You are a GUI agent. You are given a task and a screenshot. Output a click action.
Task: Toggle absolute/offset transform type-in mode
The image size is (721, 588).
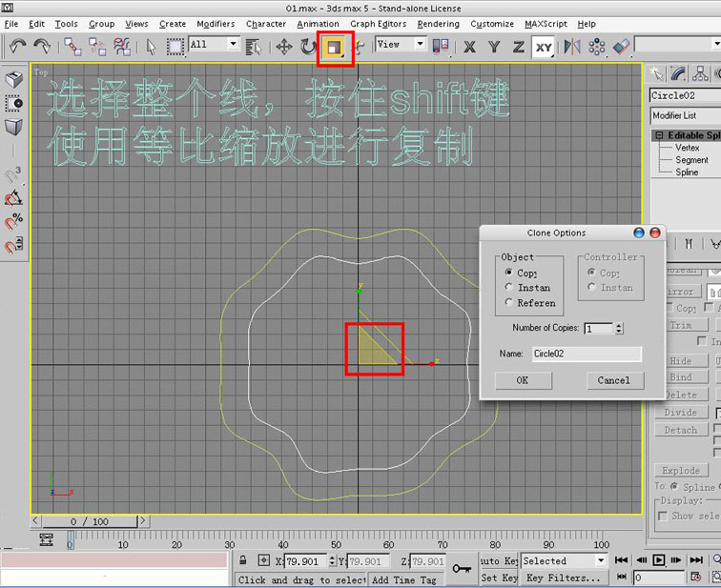tap(263, 560)
